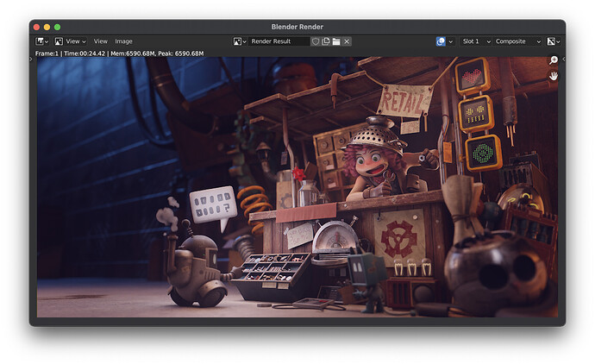Screen dimensions: 595x364
Task: Open the View menu
Action: pyautogui.click(x=101, y=41)
